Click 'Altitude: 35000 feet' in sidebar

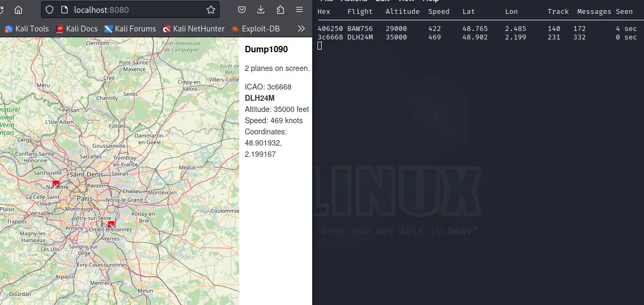pyautogui.click(x=277, y=109)
